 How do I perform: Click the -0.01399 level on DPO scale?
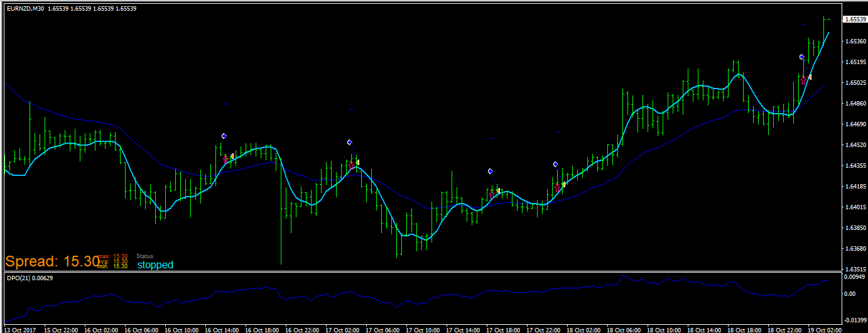click(x=856, y=320)
